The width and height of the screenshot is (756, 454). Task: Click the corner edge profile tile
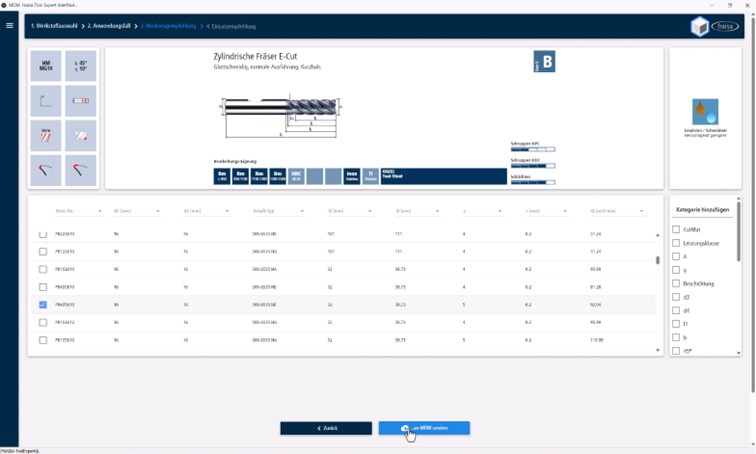click(x=46, y=101)
